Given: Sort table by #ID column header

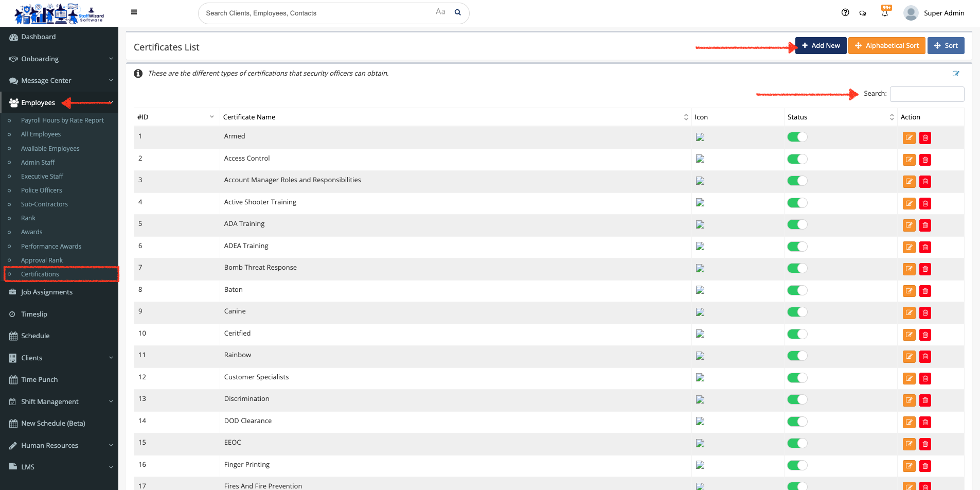Looking at the screenshot, I should pyautogui.click(x=176, y=117).
